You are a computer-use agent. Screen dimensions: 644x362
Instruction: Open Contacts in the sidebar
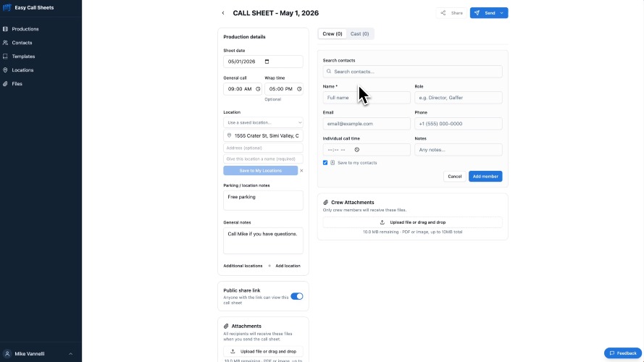22,43
